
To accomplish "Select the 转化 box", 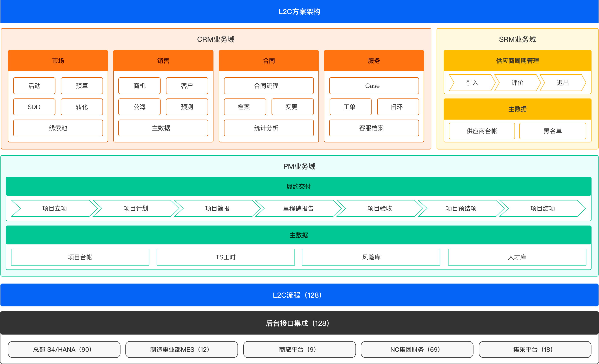I will (82, 107).
